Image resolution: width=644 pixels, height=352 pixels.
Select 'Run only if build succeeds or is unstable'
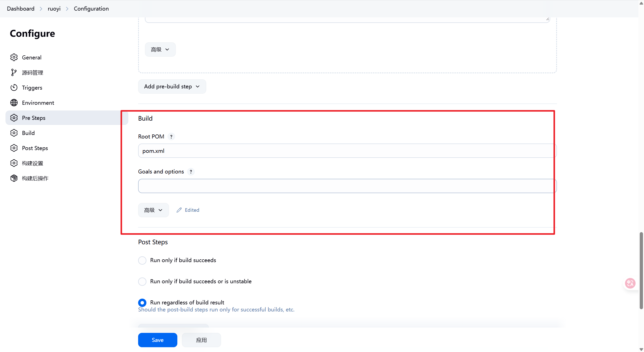click(142, 281)
